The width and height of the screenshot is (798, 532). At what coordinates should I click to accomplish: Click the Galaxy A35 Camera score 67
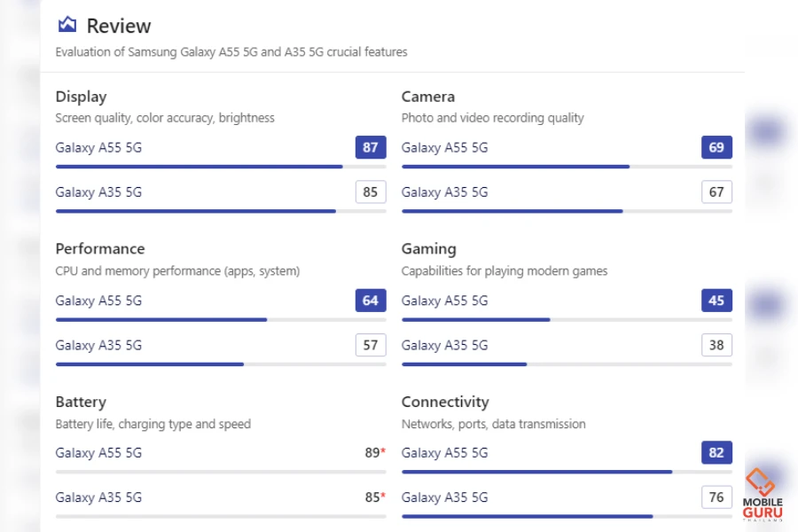(x=716, y=192)
